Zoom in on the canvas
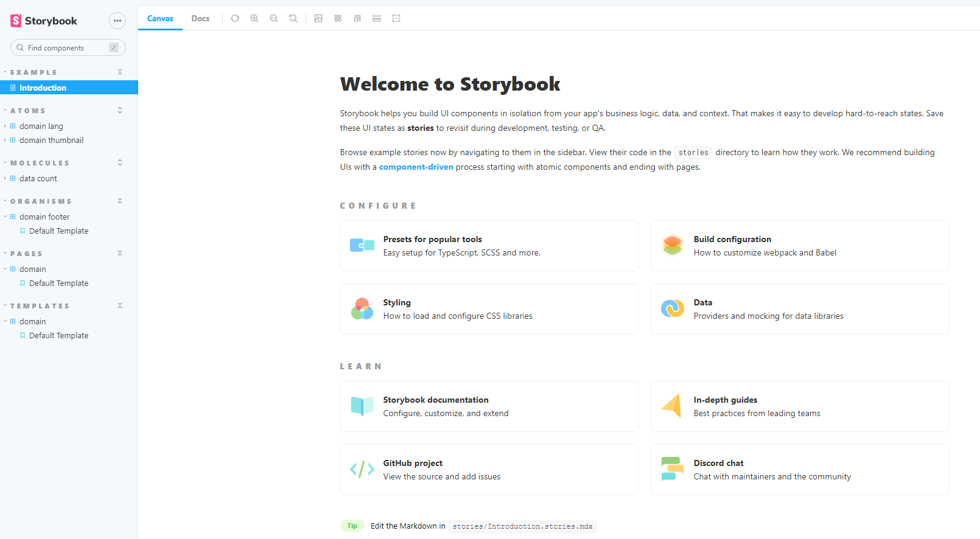The image size is (980, 539). tap(254, 18)
